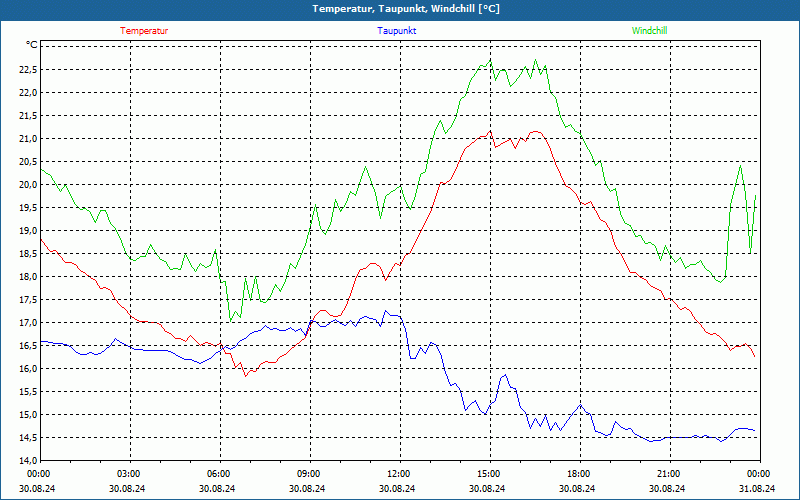
Task: Click the 20,5 y-axis value
Action: [x=28, y=162]
